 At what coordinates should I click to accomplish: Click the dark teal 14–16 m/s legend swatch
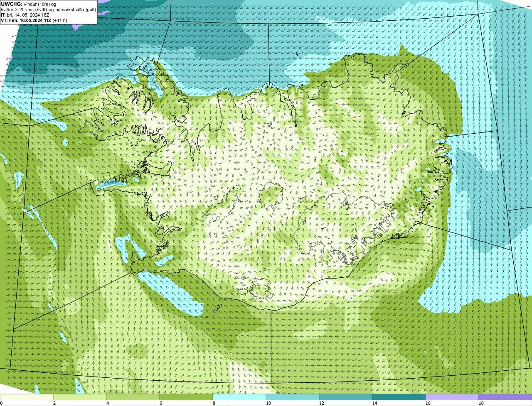(399, 397)
